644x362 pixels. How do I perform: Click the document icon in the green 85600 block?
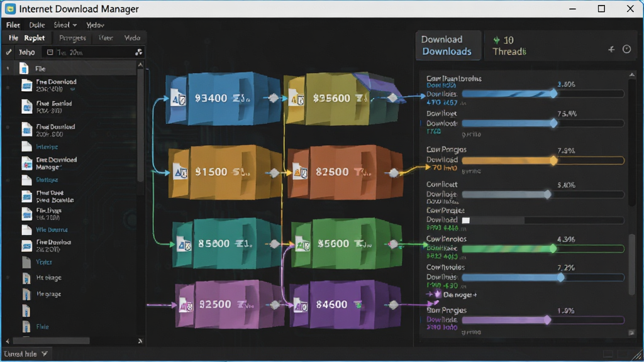[303, 244]
